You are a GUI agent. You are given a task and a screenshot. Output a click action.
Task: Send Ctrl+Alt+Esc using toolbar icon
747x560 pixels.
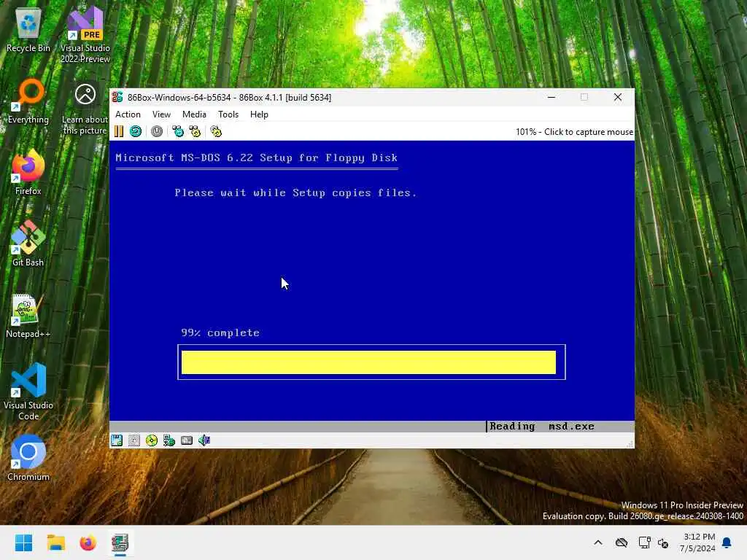click(196, 131)
